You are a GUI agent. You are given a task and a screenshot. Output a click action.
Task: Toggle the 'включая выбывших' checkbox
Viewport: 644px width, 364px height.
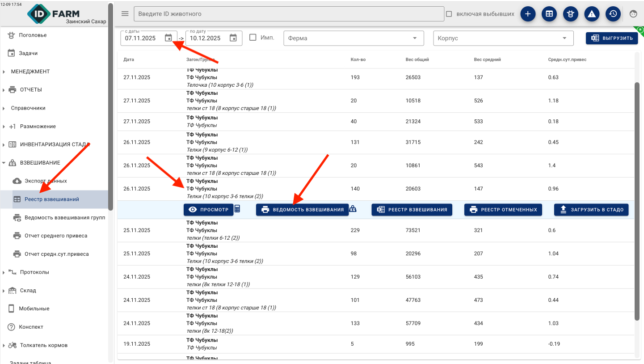[x=449, y=14]
